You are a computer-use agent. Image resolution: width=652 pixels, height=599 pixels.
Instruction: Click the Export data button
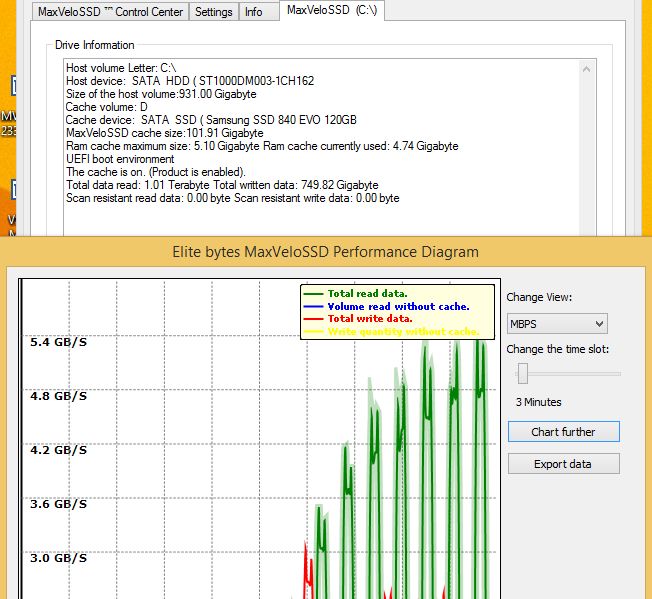tap(563, 464)
